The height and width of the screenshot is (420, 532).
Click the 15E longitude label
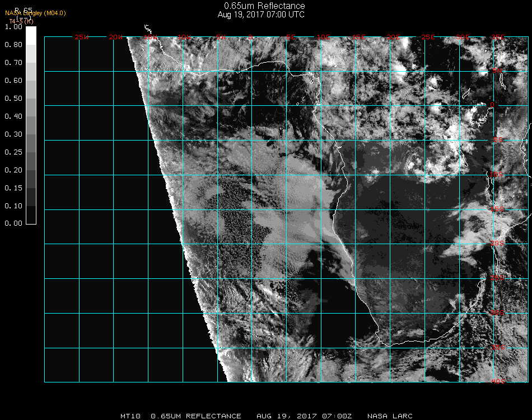coord(358,37)
